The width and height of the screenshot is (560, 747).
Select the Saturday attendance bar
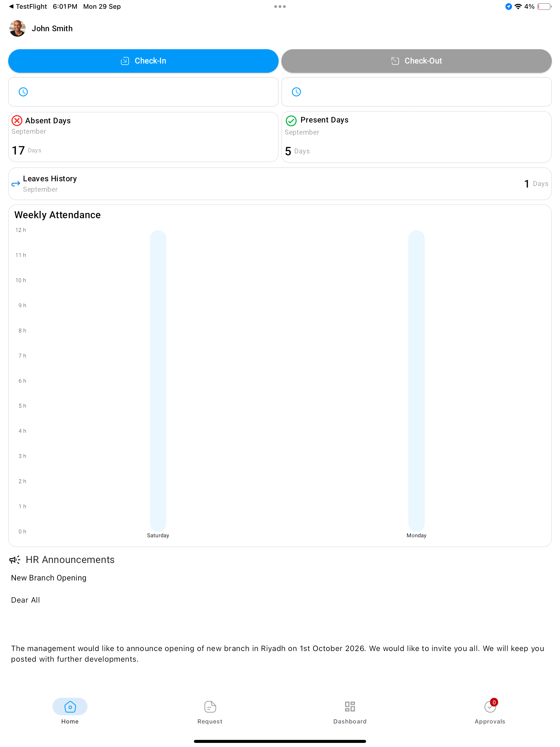pos(158,381)
